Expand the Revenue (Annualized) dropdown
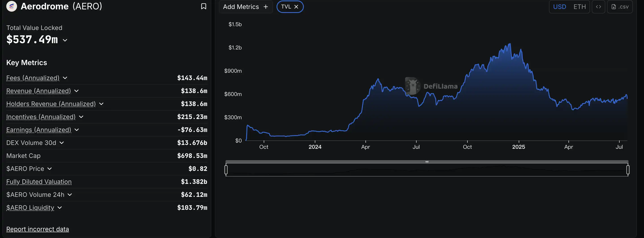Viewport: 644px width, 238px height. (76, 91)
